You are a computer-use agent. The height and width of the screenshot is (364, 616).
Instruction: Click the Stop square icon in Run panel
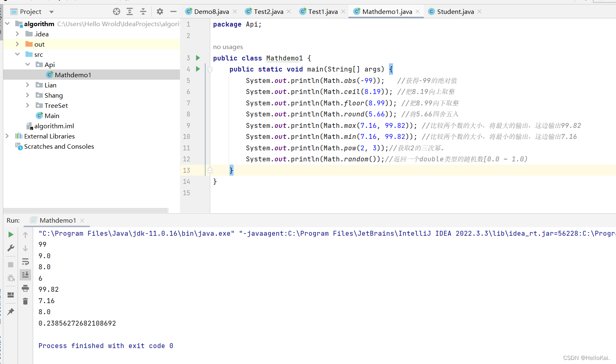(x=11, y=265)
